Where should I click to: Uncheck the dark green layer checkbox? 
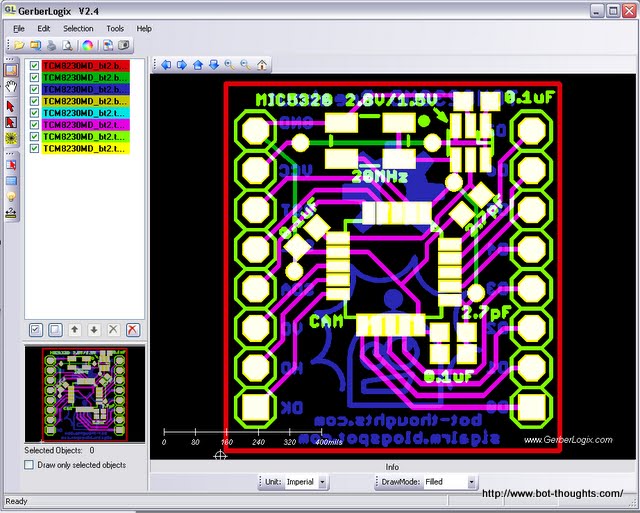click(x=34, y=78)
